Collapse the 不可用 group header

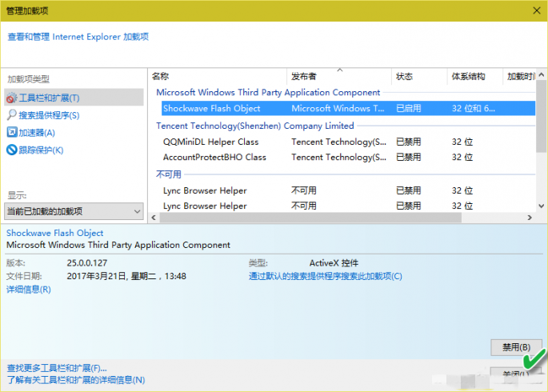point(169,174)
